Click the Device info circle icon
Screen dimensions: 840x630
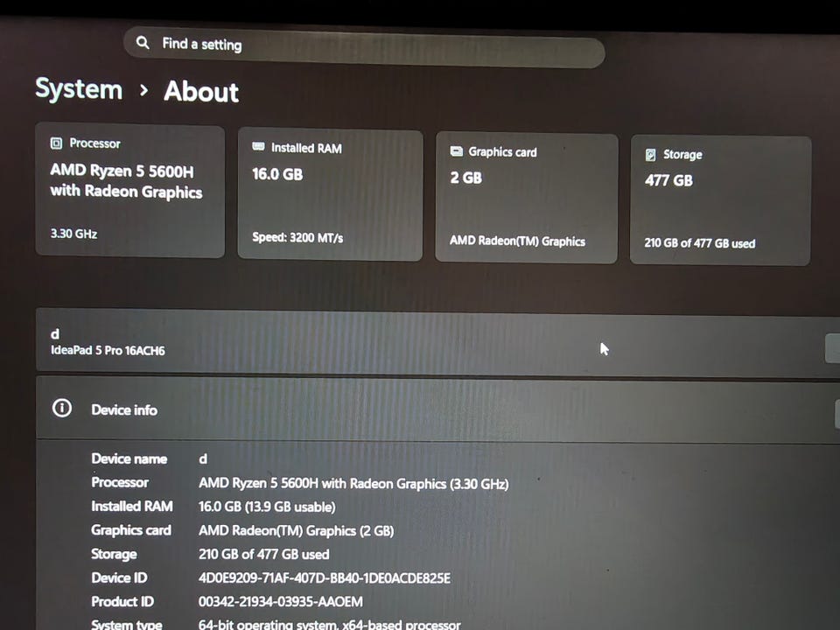click(62, 409)
